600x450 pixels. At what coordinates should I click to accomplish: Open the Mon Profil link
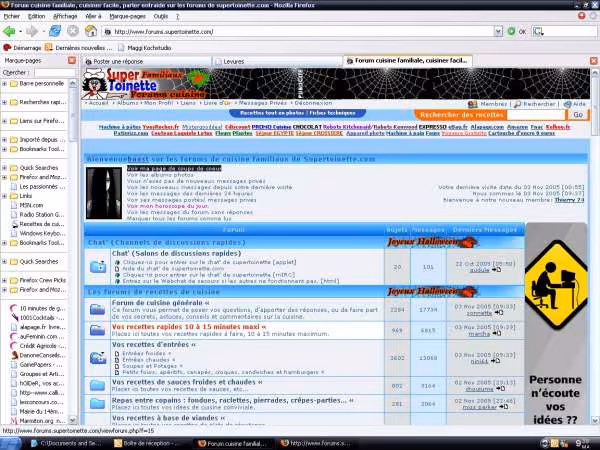pyautogui.click(x=158, y=103)
